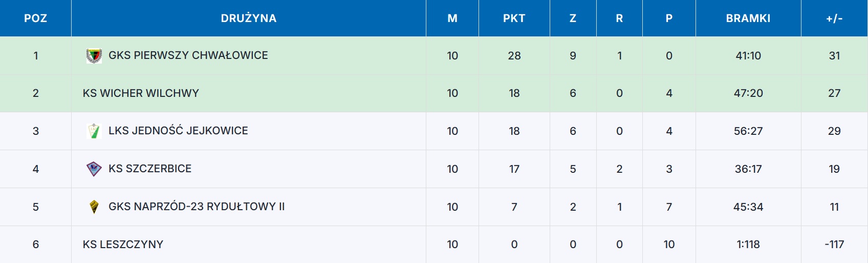The width and height of the screenshot is (868, 263).
Task: Click the KS Szczerbice team logo
Action: pos(94,169)
